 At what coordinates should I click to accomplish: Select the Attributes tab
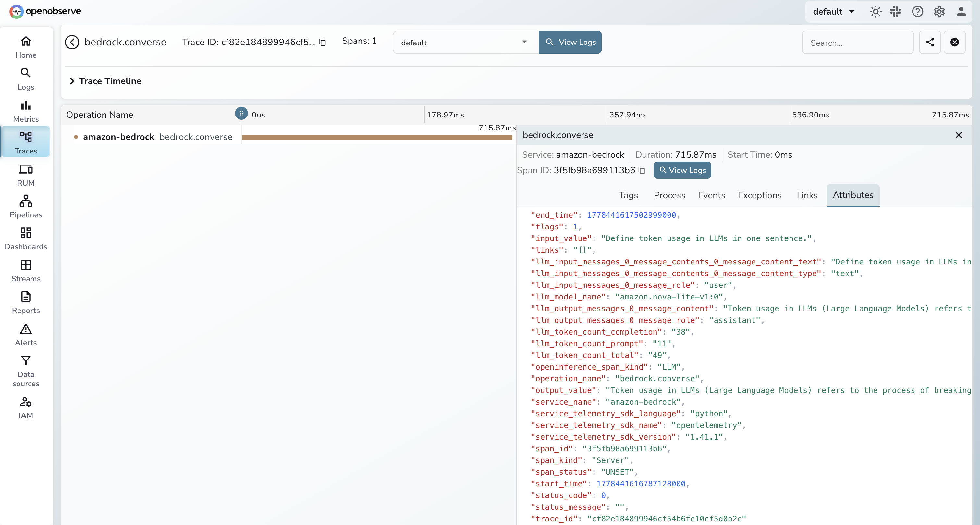pyautogui.click(x=852, y=195)
